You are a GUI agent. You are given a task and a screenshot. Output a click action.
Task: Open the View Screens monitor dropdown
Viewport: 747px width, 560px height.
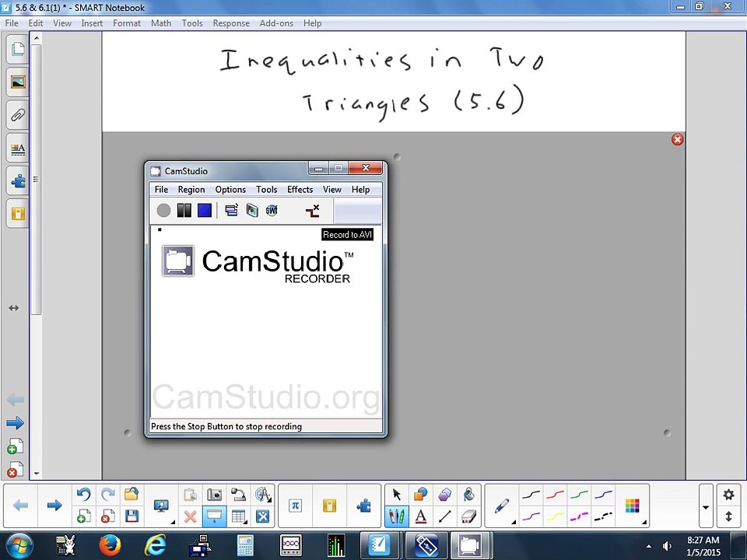[x=162, y=506]
